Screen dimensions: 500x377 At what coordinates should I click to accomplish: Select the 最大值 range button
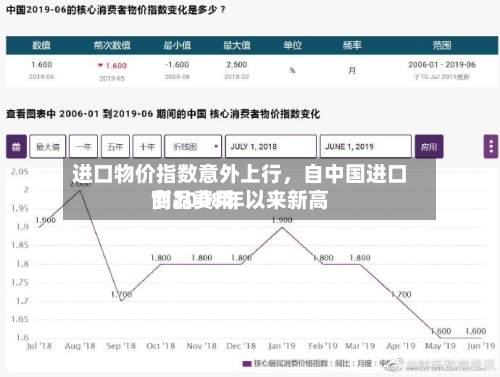point(48,146)
